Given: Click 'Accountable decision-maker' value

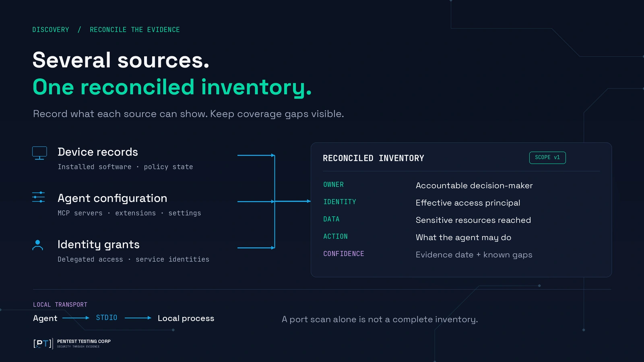Looking at the screenshot, I should (x=474, y=185).
